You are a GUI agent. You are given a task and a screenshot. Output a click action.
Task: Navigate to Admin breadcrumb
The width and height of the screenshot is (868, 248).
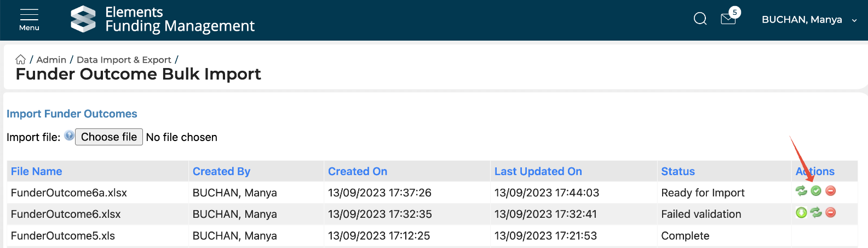tap(51, 60)
